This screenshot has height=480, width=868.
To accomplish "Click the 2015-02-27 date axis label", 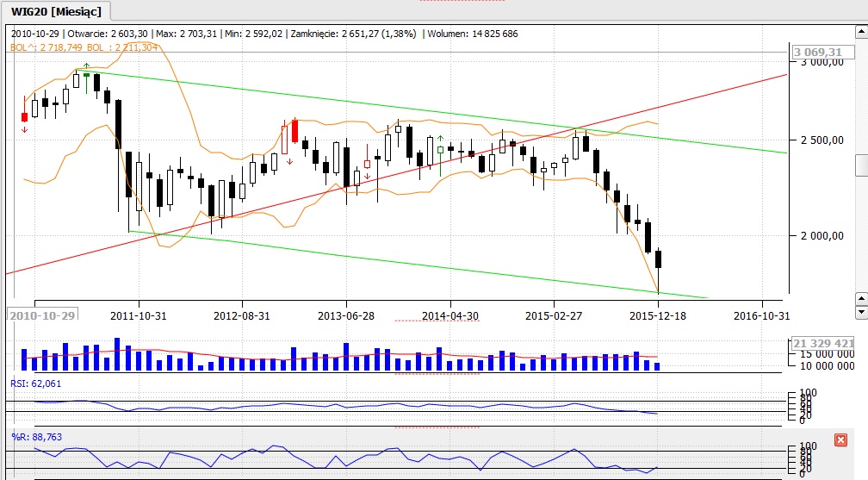I will (x=554, y=316).
